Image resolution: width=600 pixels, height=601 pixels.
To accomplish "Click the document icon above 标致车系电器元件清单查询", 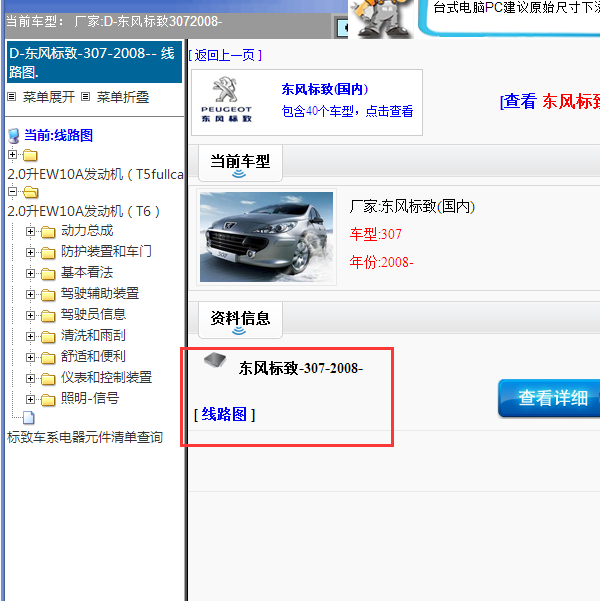I will (x=29, y=417).
